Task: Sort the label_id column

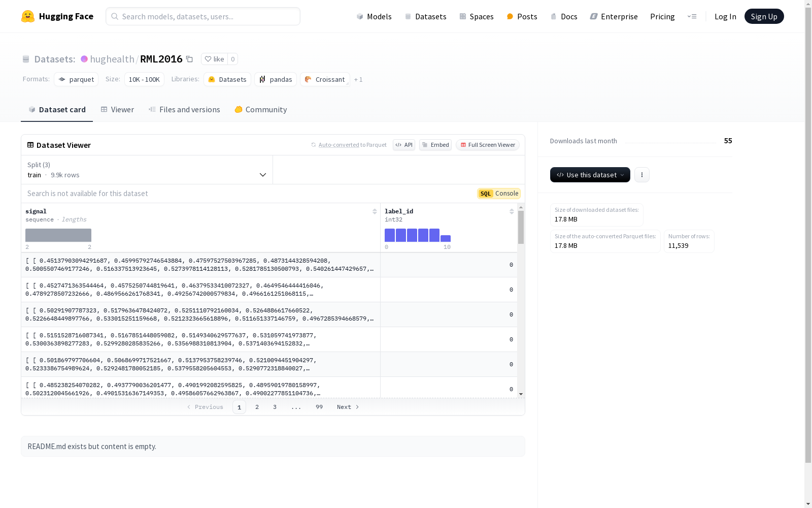Action: coord(512,211)
